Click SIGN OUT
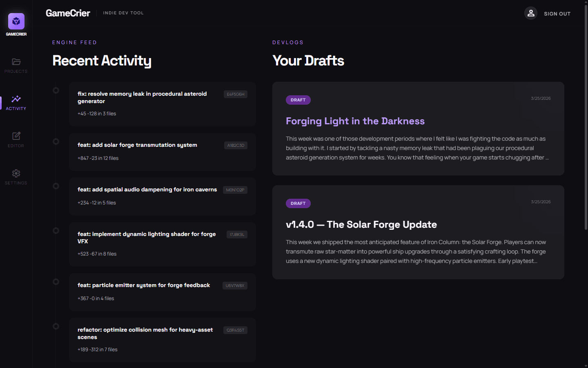Viewport: 588px width, 368px height. tap(557, 13)
